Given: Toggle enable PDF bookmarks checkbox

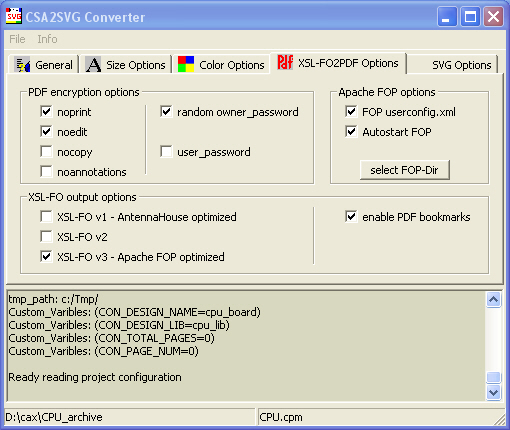Looking at the screenshot, I should (351, 216).
